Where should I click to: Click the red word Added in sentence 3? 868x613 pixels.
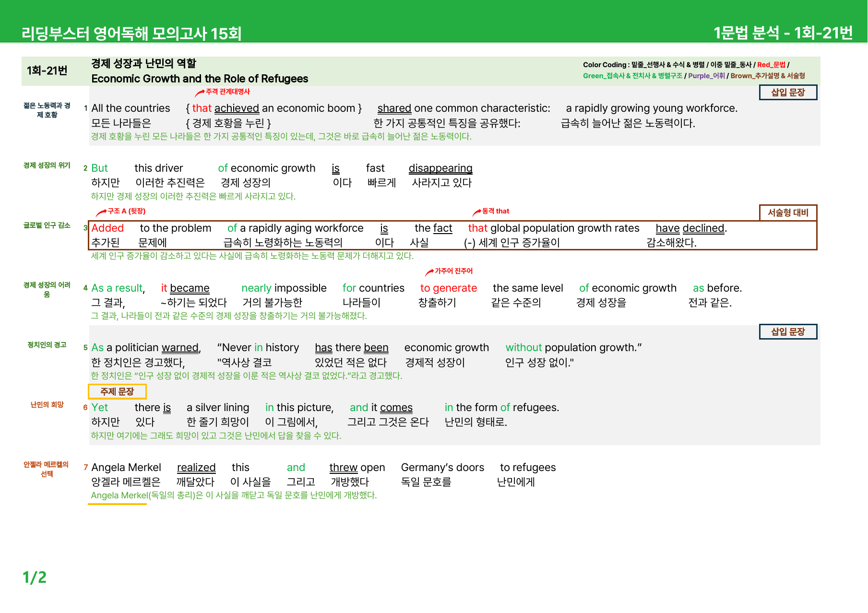(x=107, y=228)
